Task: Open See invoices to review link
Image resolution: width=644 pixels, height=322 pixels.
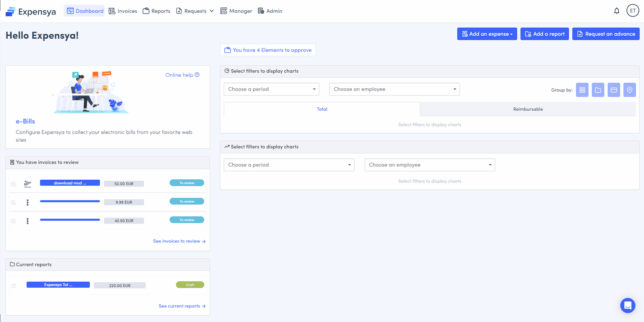Action: (179, 241)
